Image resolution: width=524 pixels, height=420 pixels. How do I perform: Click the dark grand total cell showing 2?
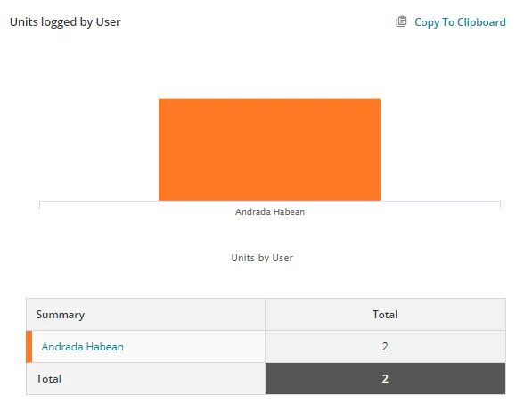tap(385, 378)
